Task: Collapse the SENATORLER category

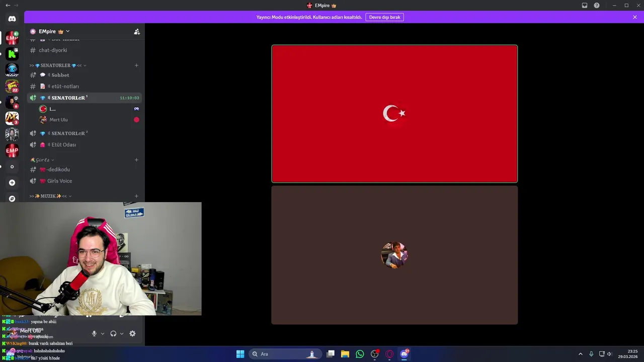Action: point(58,65)
